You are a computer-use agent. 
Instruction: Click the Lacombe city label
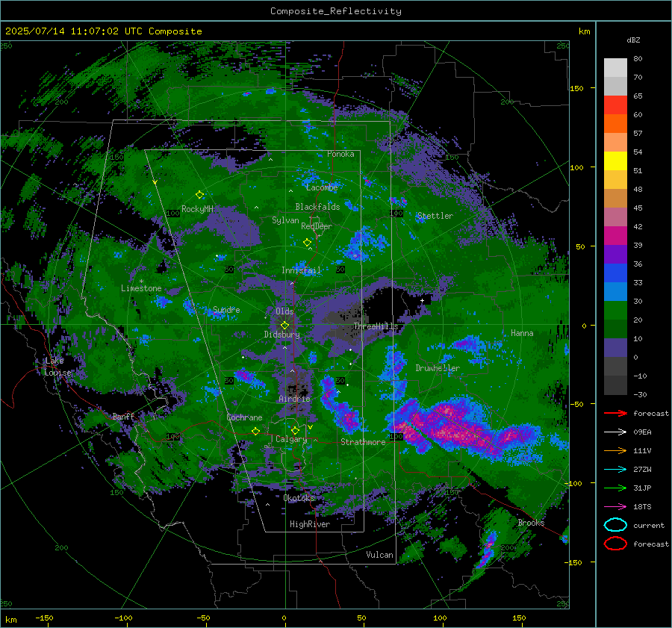pos(322,187)
